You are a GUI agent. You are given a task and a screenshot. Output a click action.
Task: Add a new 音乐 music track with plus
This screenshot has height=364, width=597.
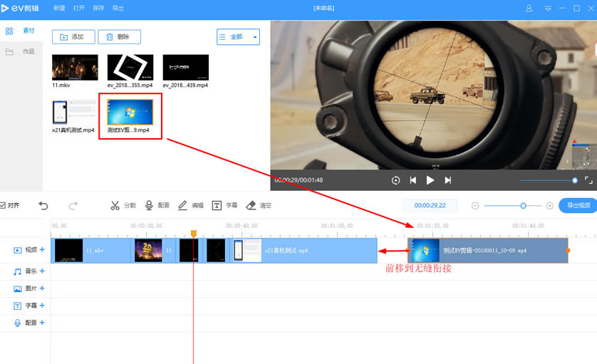tap(42, 271)
